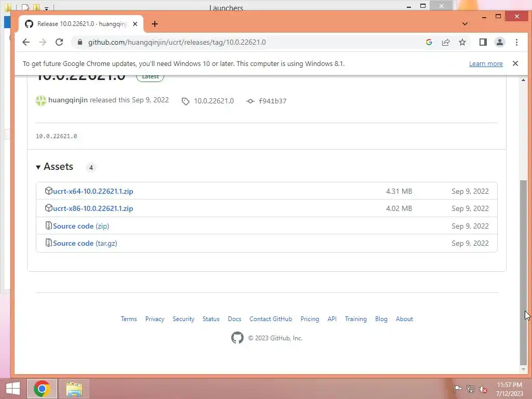The height and width of the screenshot is (399, 532).
Task: Open commit f941b37
Action: click(272, 101)
